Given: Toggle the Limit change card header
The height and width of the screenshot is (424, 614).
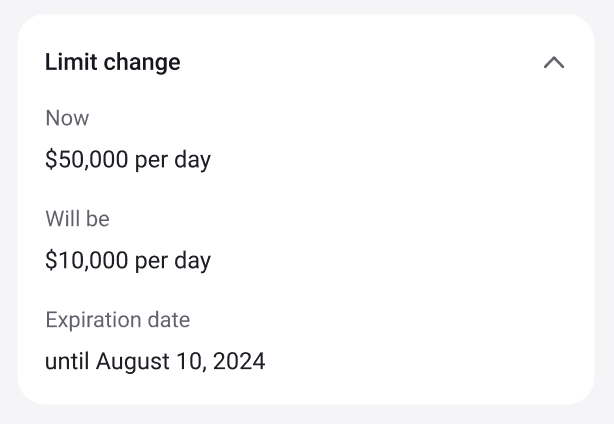Looking at the screenshot, I should click(x=300, y=62).
